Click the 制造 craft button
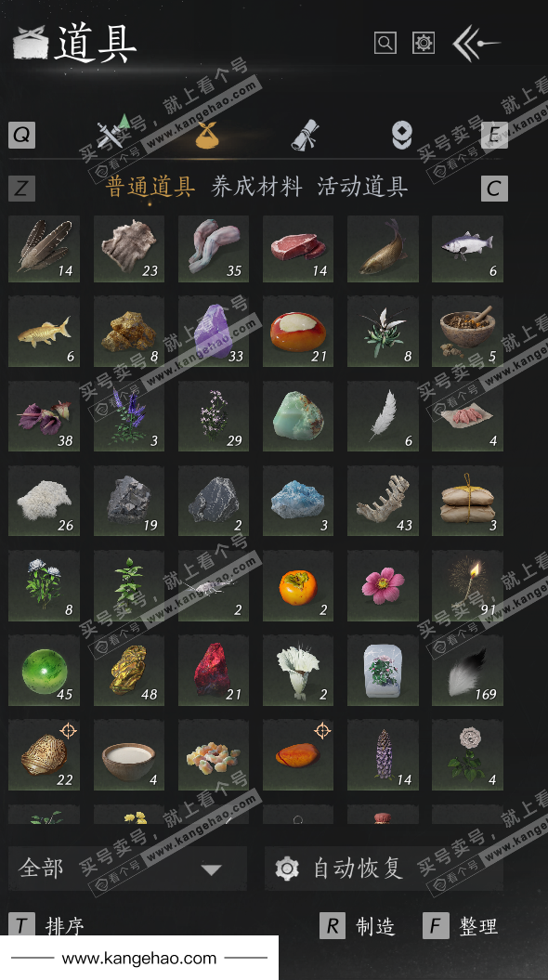The height and width of the screenshot is (980, 548). (358, 925)
